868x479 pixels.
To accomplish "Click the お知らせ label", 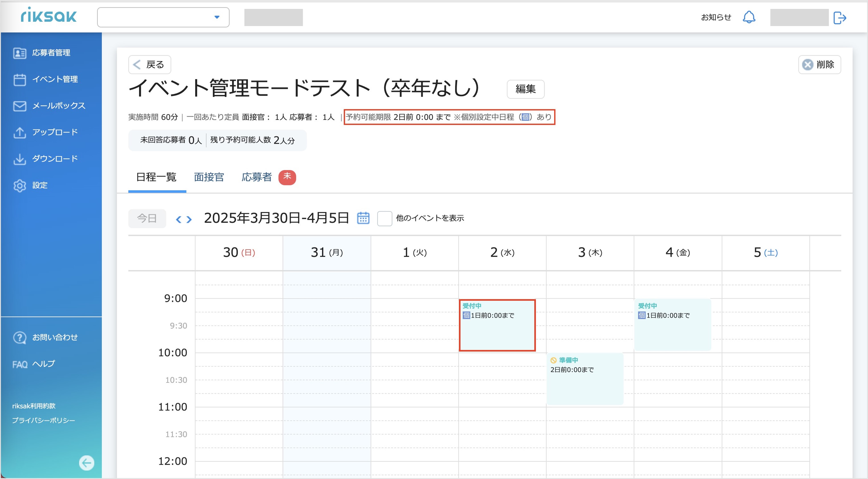I will click(x=716, y=17).
